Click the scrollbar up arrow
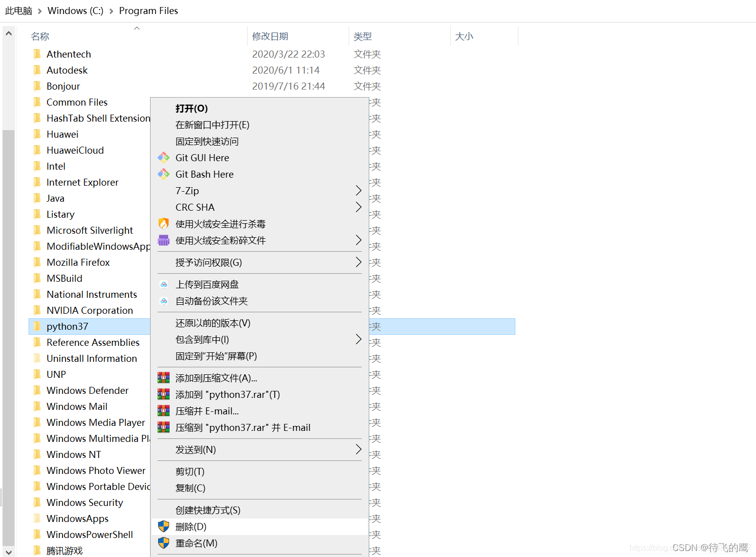The width and height of the screenshot is (756, 557). click(x=9, y=34)
